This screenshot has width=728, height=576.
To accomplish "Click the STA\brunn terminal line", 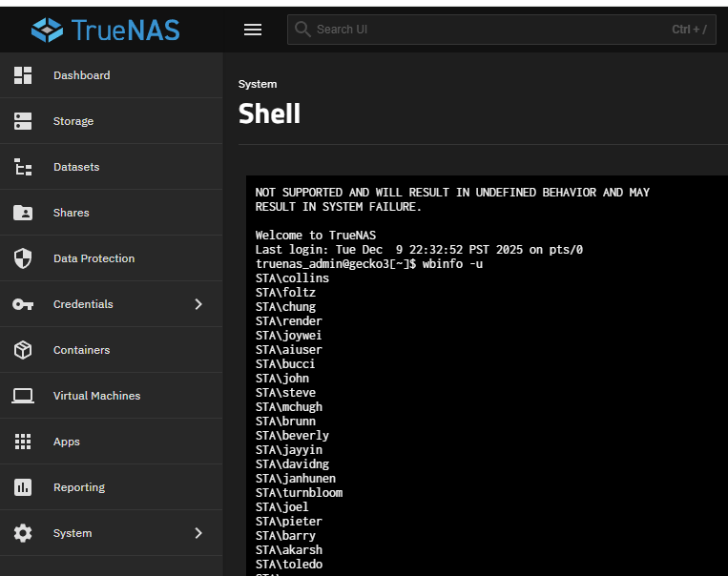I will point(285,422).
